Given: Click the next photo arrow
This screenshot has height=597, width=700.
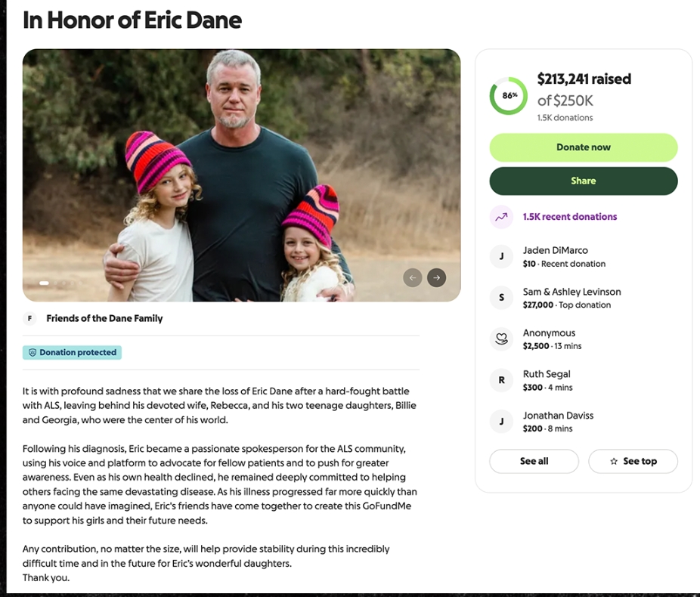Looking at the screenshot, I should [x=436, y=277].
